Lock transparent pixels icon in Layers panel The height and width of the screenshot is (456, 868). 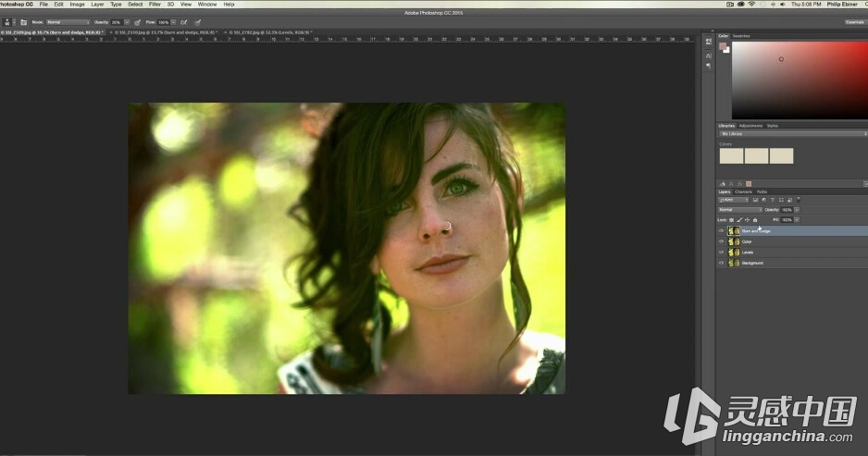[731, 220]
